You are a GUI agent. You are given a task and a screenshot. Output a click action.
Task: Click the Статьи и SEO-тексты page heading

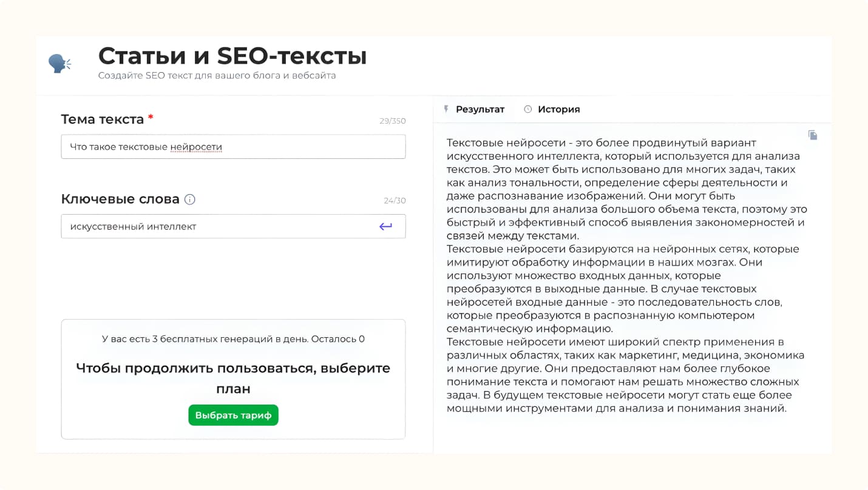(x=232, y=56)
